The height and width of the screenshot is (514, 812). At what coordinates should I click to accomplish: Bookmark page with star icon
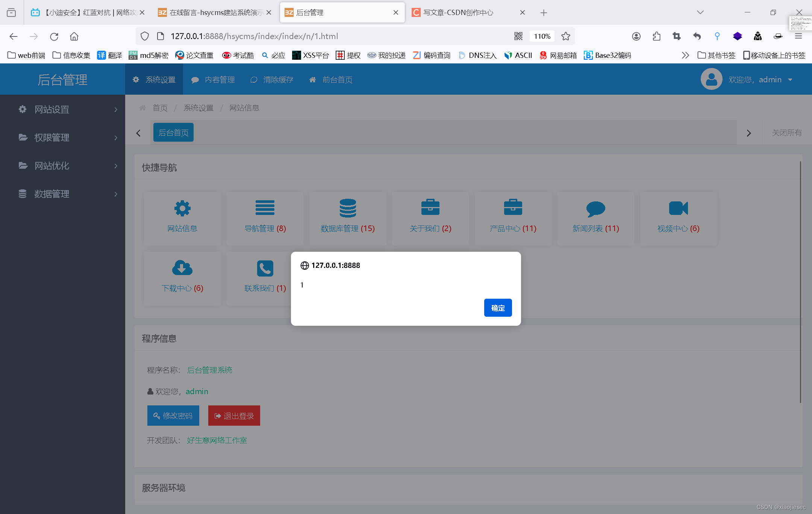coord(566,36)
